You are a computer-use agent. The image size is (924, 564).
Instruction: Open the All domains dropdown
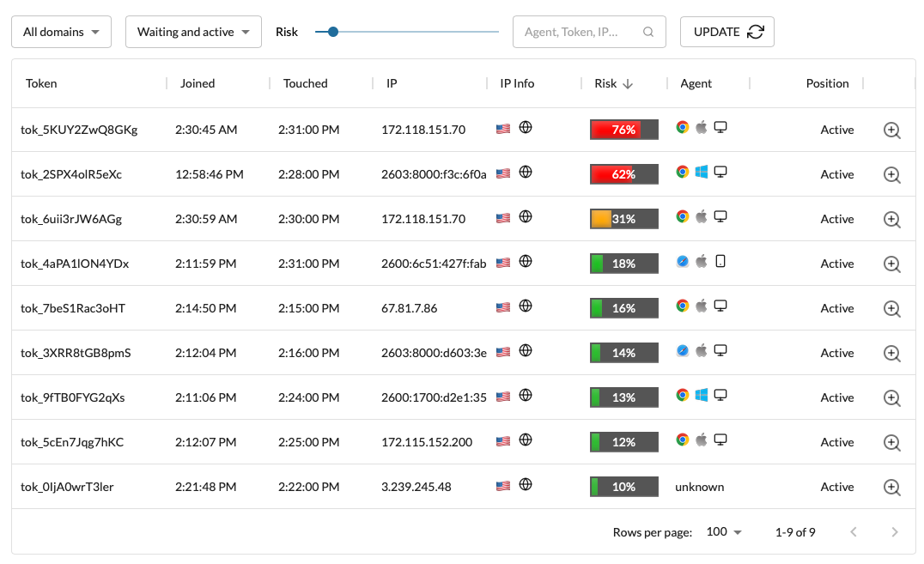[61, 31]
